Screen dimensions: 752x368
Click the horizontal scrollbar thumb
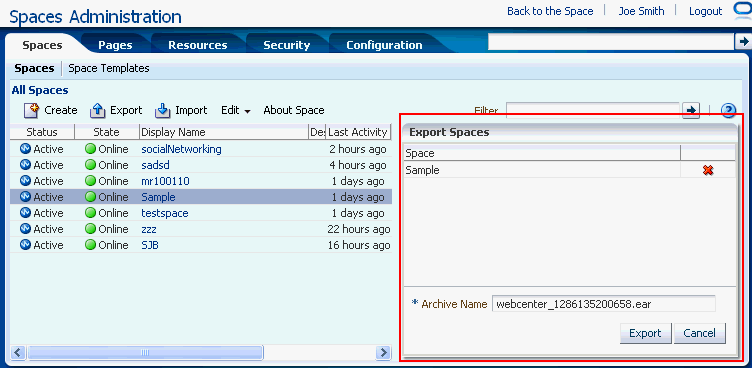[145, 353]
